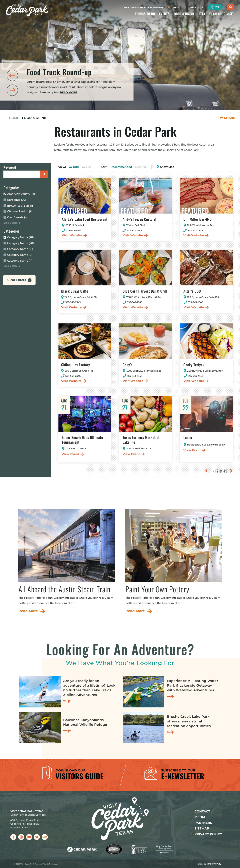Expand second Show 2 more list
The height and width of the screenshot is (868, 240).
pos(12,266)
